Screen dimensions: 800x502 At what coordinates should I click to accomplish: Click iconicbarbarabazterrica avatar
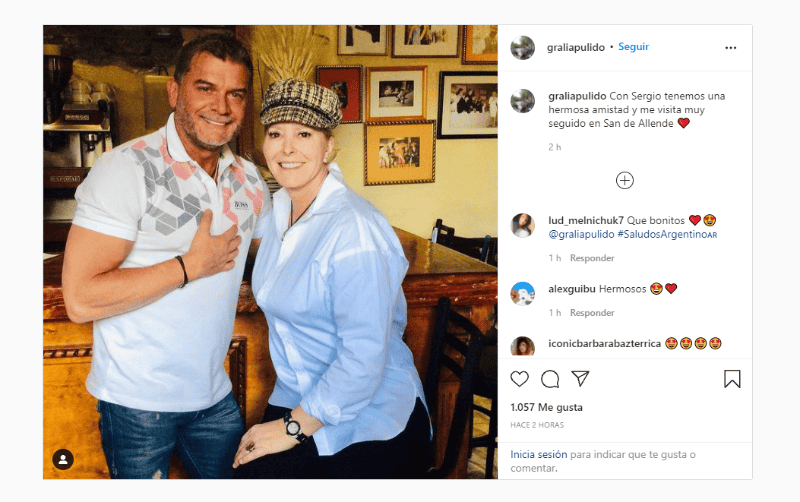522,346
